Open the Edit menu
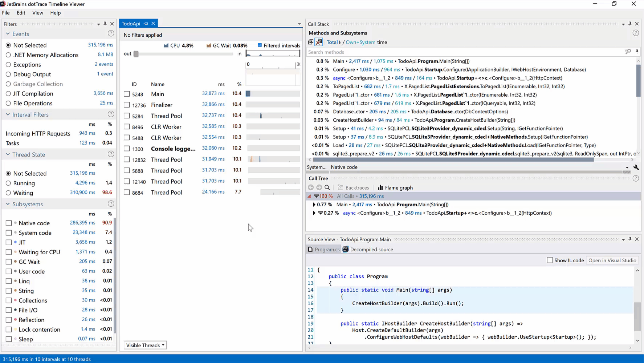The height and width of the screenshot is (364, 644). tap(21, 13)
